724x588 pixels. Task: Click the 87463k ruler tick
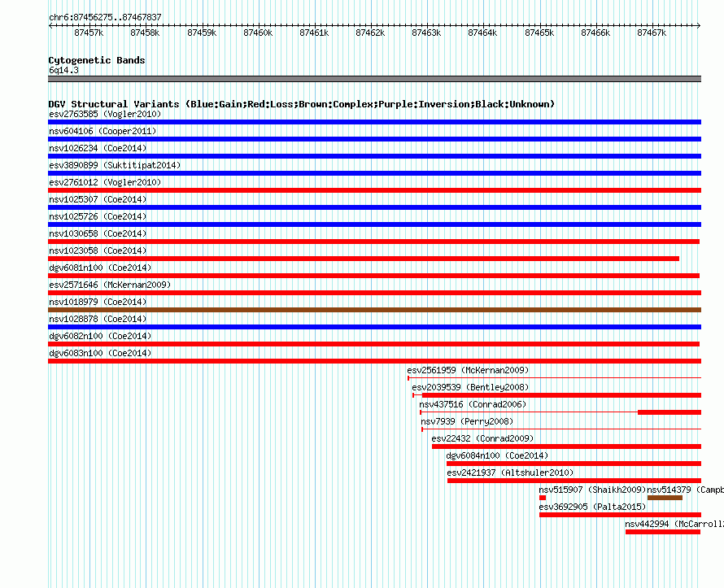click(426, 33)
